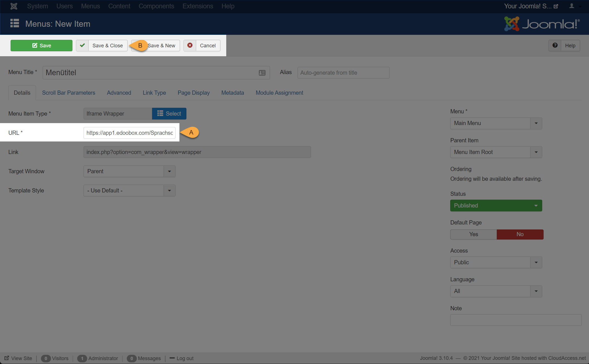Click the menu list icon beside the page title
589x364 pixels.
14,23
